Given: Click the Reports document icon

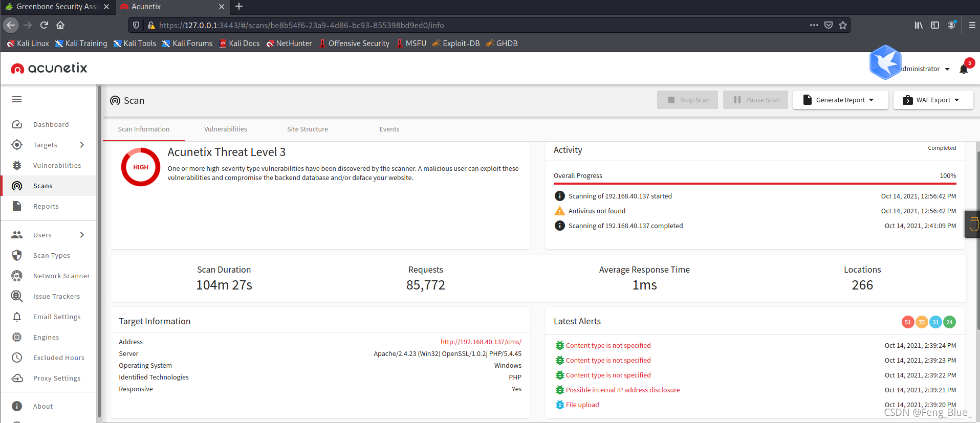Looking at the screenshot, I should tap(17, 206).
